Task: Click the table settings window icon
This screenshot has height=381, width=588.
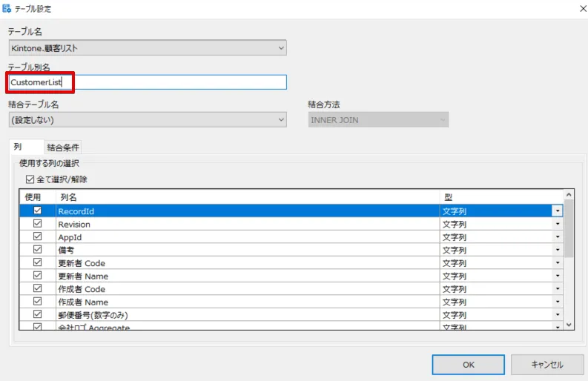Action: pos(7,8)
